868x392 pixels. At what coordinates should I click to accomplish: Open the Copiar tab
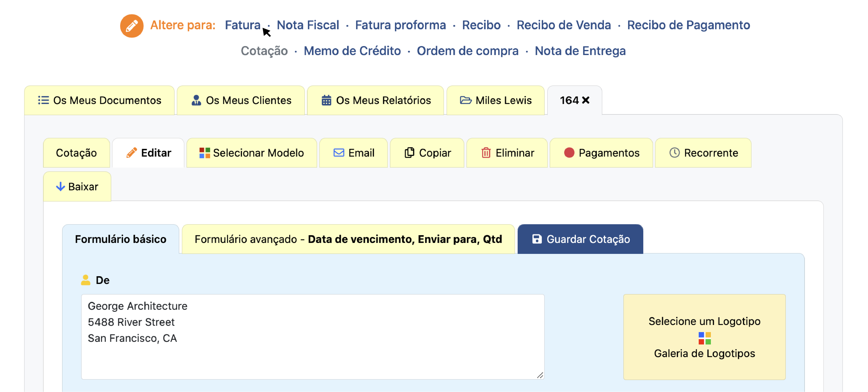pyautogui.click(x=427, y=153)
